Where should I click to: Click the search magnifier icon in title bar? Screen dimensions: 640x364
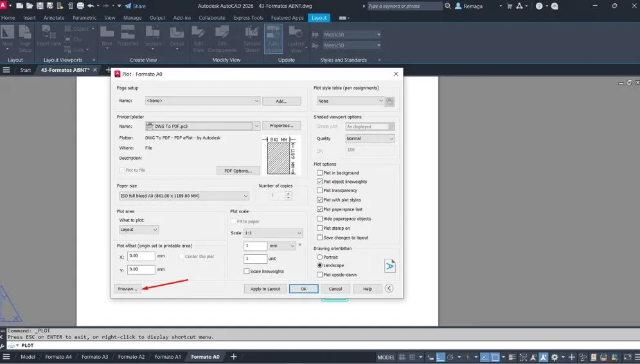point(448,6)
